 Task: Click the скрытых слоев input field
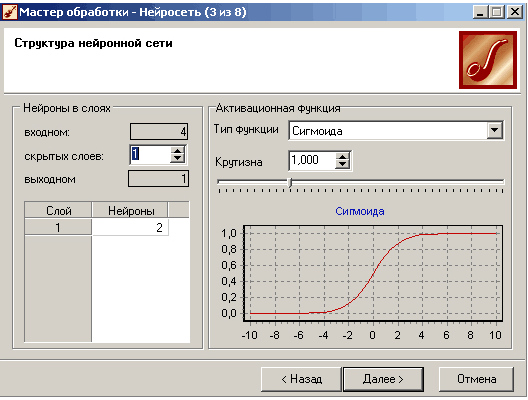tap(151, 155)
